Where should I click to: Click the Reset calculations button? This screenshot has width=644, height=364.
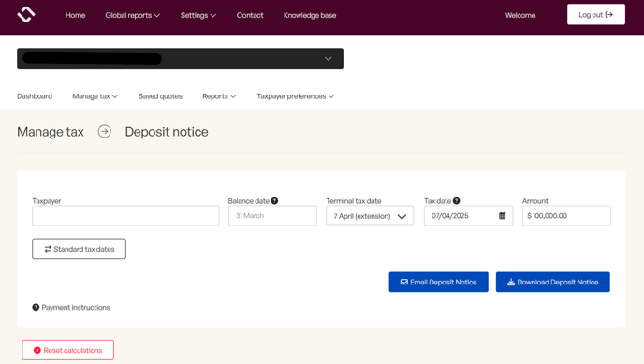point(67,350)
